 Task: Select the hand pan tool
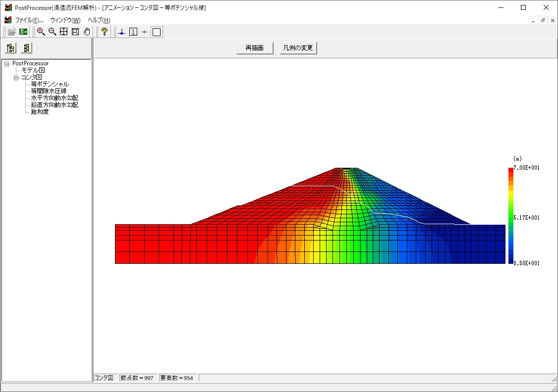pos(87,32)
